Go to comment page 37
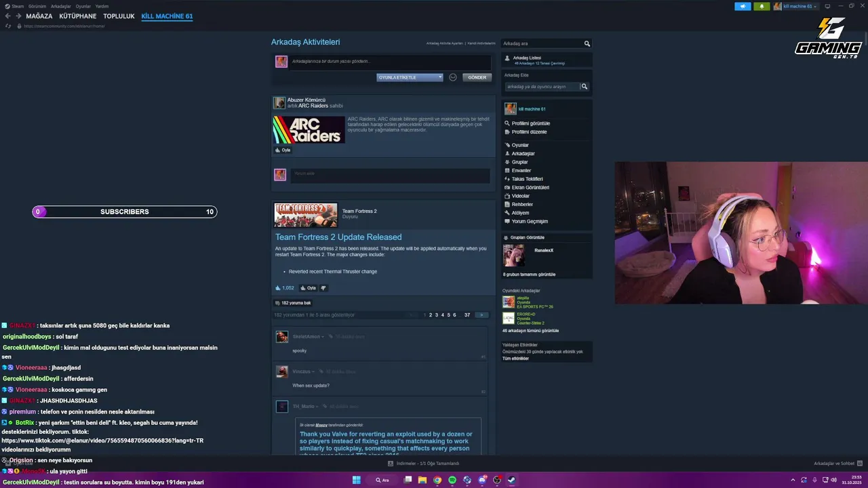The width and height of the screenshot is (868, 488). (467, 315)
